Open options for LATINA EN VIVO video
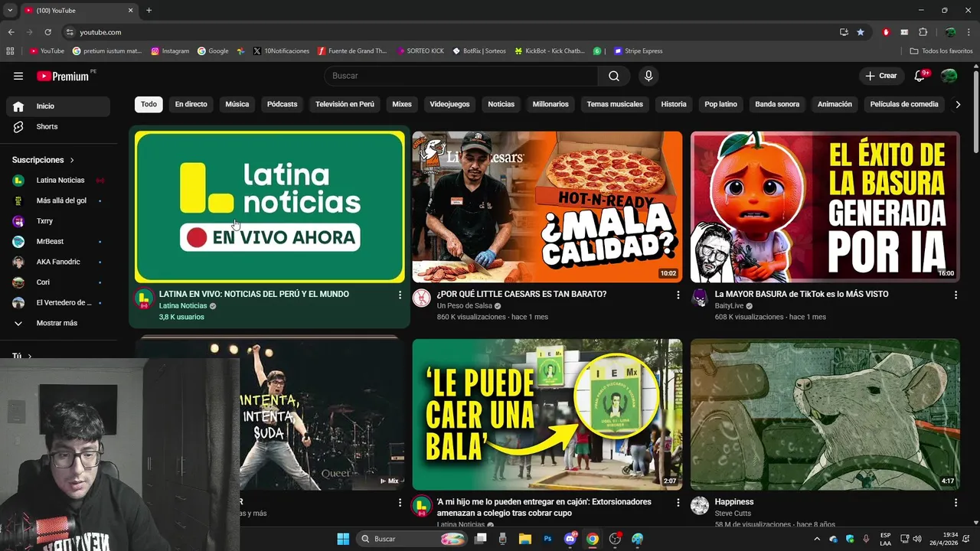 [x=400, y=295]
